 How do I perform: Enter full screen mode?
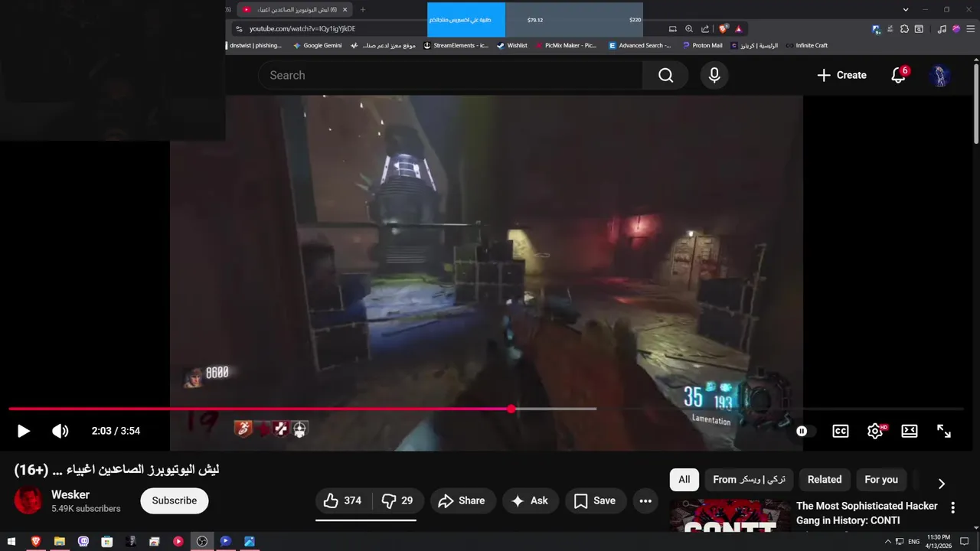point(944,431)
